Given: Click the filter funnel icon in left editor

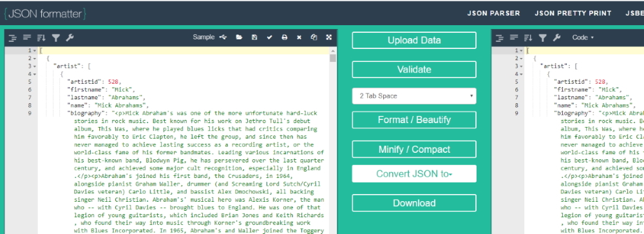Looking at the screenshot, I should point(56,38).
